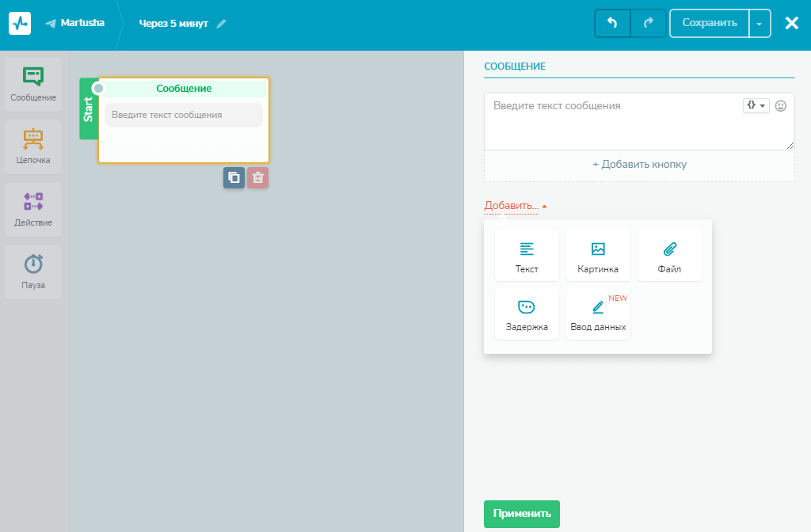Collapse the Добавить... dropdown

coord(516,206)
